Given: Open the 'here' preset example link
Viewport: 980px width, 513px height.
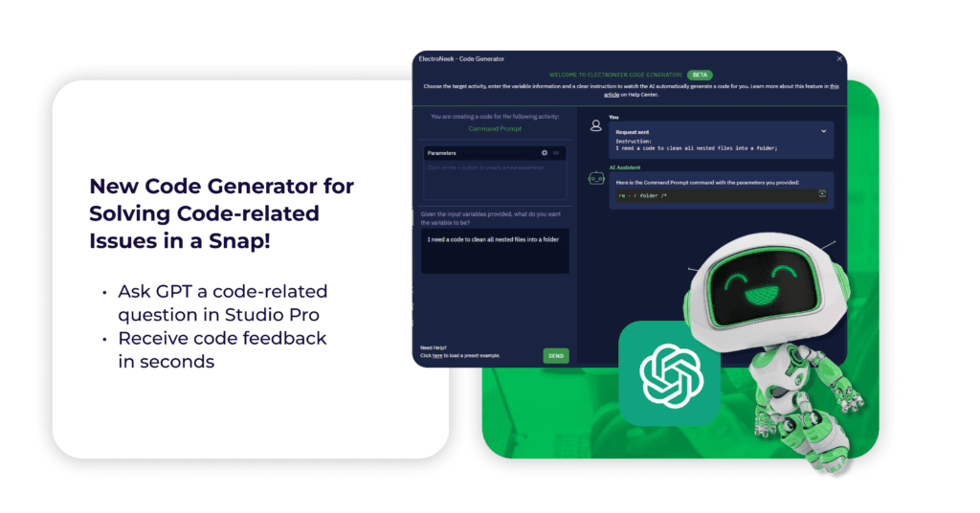Looking at the screenshot, I should pos(437,355).
